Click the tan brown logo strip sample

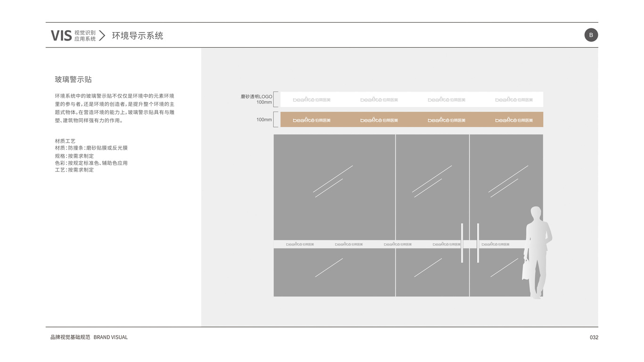(412, 120)
